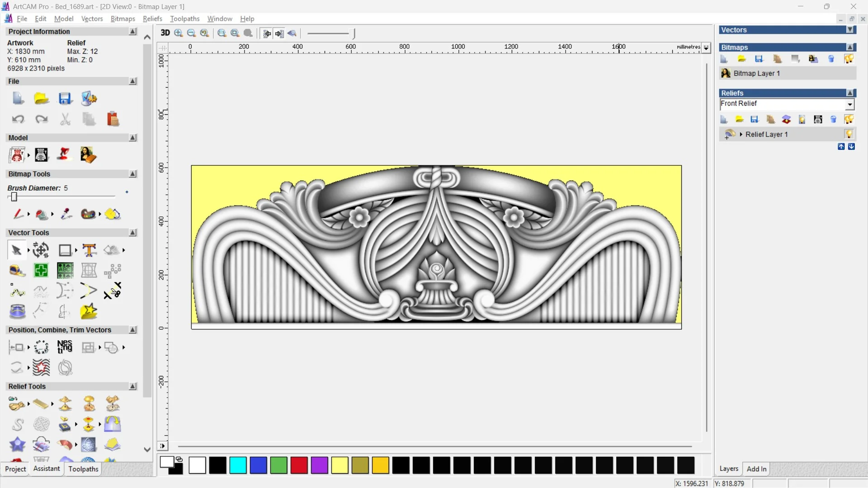The image size is (868, 488).
Task: Click the Save file icon
Action: pyautogui.click(x=65, y=99)
